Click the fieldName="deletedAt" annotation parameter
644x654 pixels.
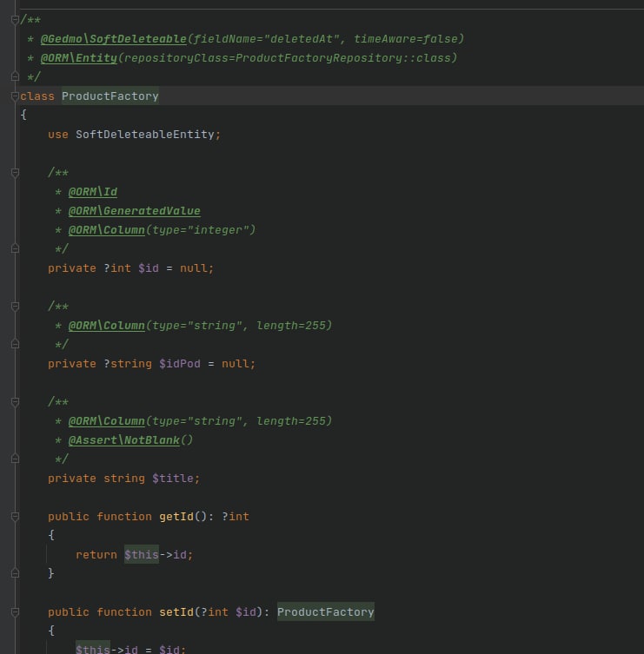point(266,39)
